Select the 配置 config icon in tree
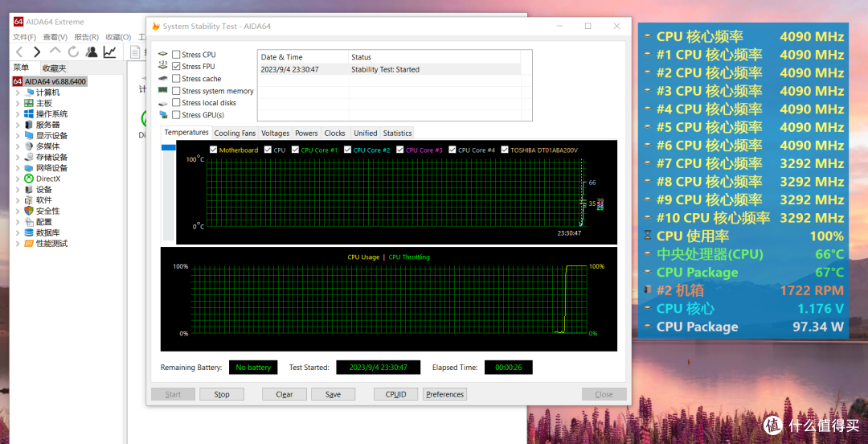The width and height of the screenshot is (868, 444). [29, 222]
